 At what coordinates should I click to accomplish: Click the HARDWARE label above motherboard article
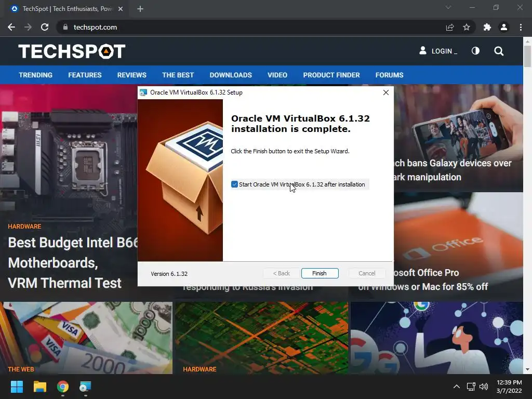point(24,227)
